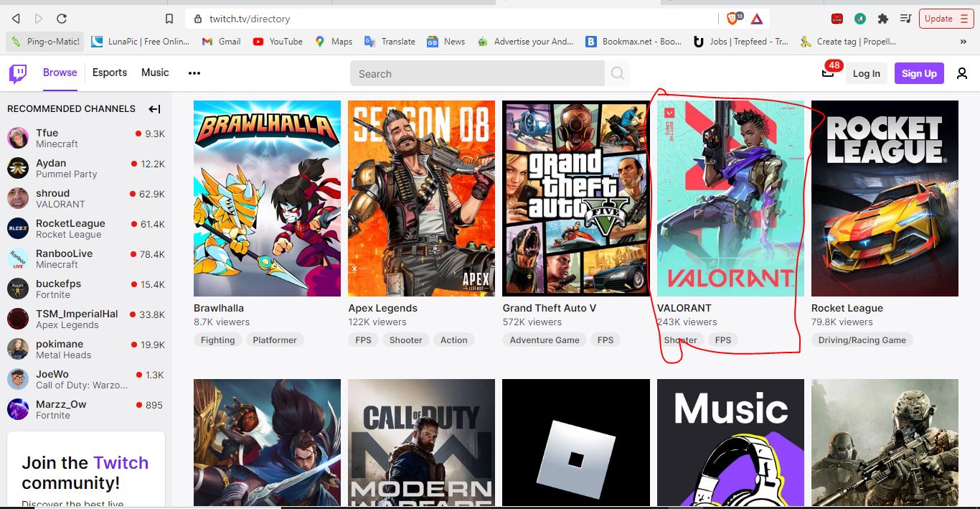Image resolution: width=980 pixels, height=509 pixels.
Task: Open the Apex Legends game cover
Action: point(422,198)
